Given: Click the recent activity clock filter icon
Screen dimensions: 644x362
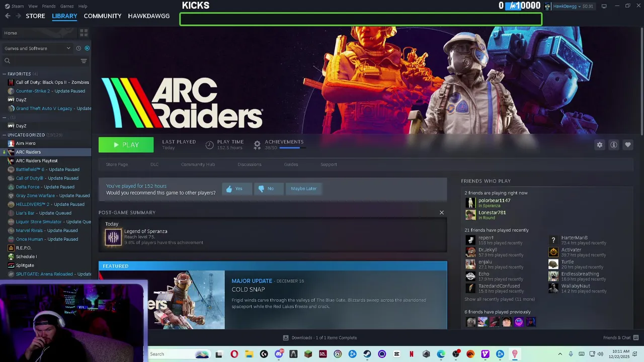Looking at the screenshot, I should (78, 48).
